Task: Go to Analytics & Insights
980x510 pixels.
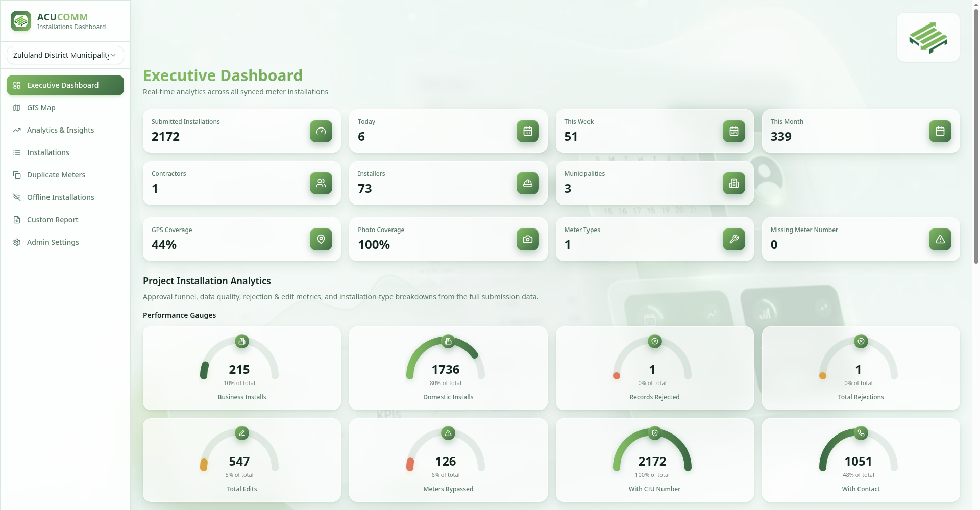Action: [x=65, y=130]
